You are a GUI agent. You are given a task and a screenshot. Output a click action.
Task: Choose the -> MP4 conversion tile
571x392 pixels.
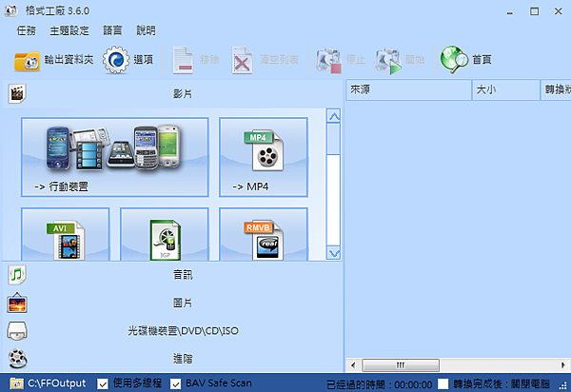(264, 157)
